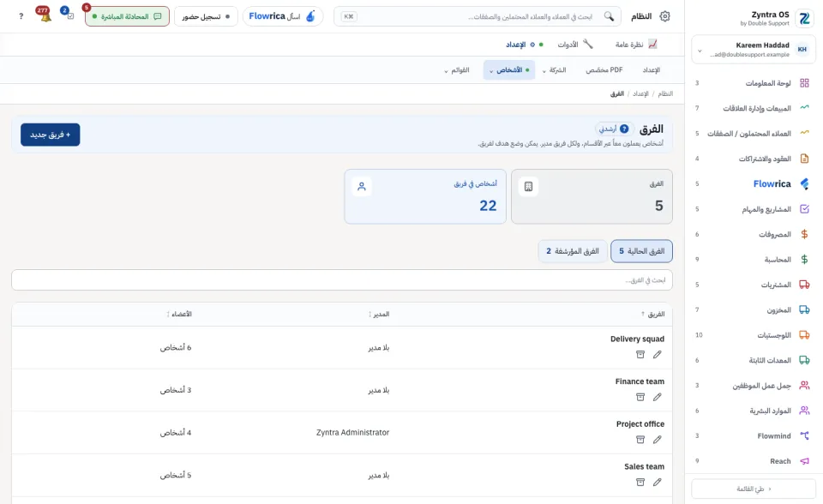Click the magnifier icon in global search

[x=609, y=16]
